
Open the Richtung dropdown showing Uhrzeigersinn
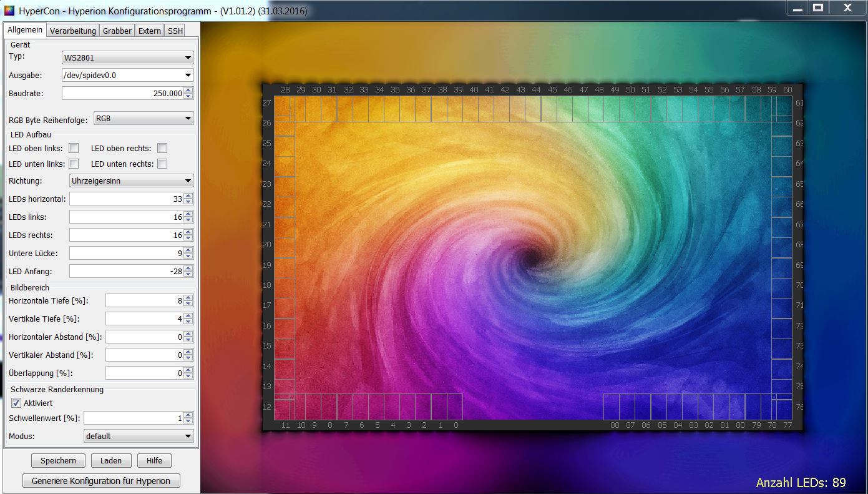[131, 180]
